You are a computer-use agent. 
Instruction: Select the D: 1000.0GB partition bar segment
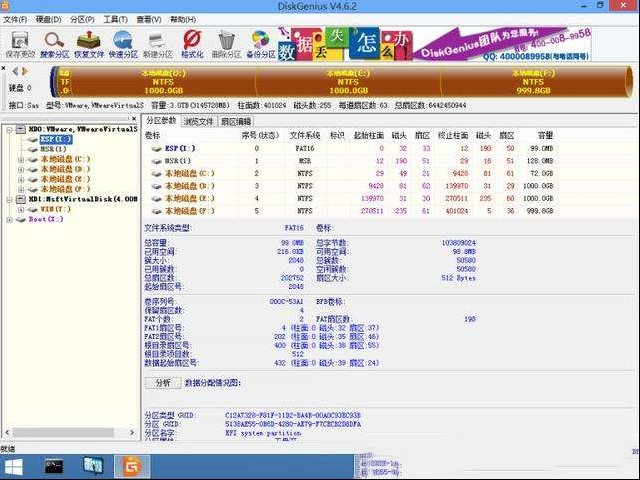coord(163,82)
